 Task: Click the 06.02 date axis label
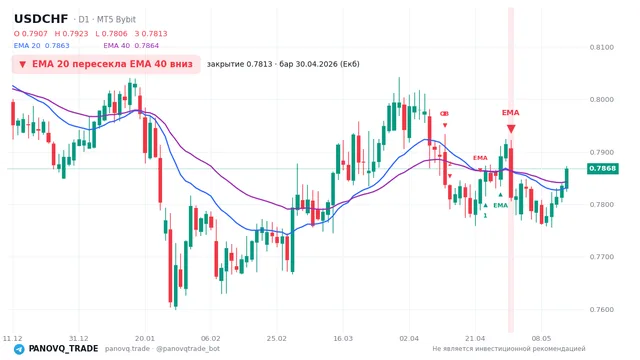click(x=211, y=338)
